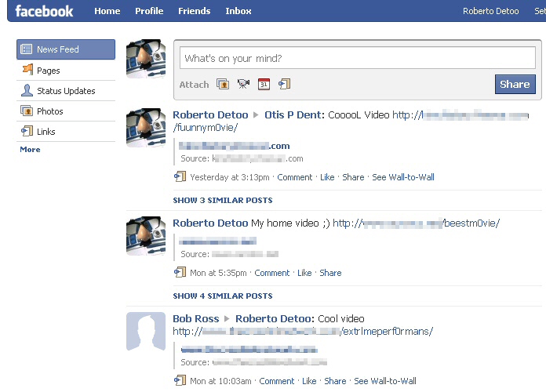546x392 pixels.
Task: Open Profile in the top navigation
Action: [149, 11]
